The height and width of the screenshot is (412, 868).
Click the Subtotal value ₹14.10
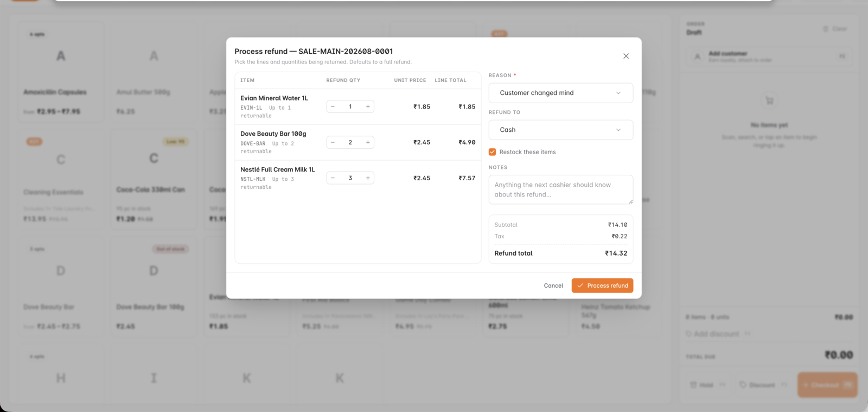tap(618, 225)
